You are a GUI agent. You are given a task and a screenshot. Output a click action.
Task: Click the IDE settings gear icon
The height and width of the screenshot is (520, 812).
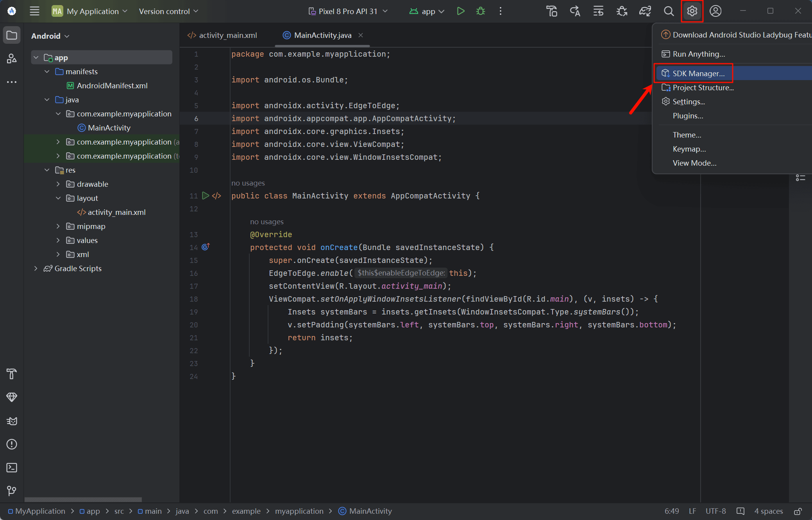click(x=692, y=11)
